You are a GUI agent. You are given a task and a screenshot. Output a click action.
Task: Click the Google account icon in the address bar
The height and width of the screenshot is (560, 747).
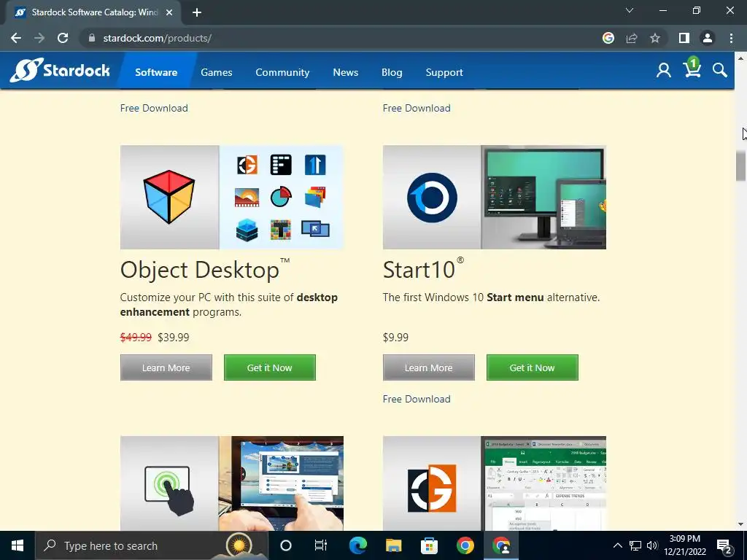click(x=608, y=38)
